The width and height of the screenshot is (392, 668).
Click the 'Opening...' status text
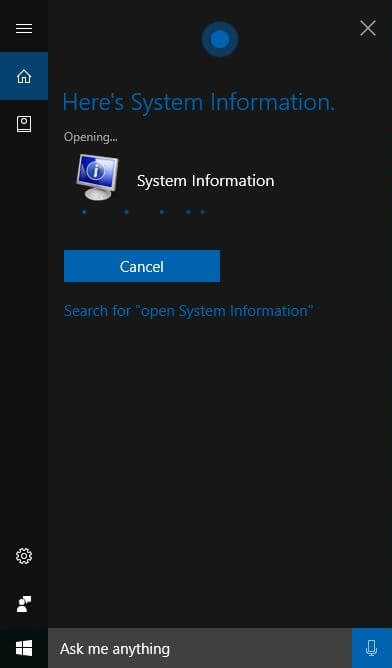[91, 137]
